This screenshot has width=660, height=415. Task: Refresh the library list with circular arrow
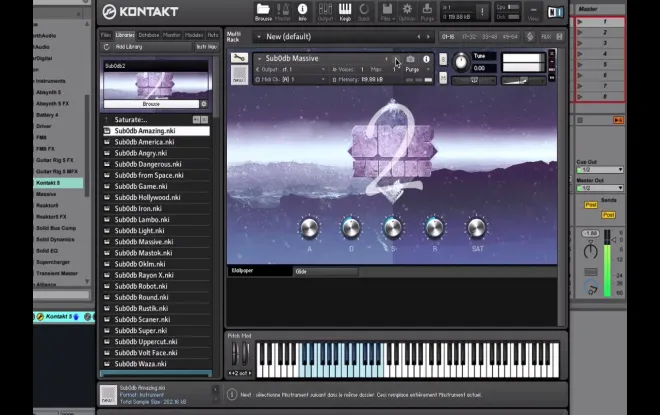(106, 47)
